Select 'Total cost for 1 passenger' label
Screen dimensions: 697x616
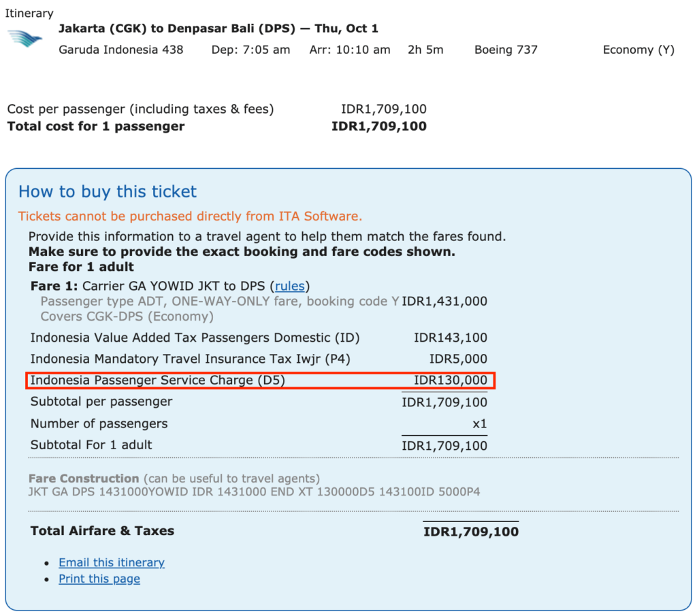[95, 126]
